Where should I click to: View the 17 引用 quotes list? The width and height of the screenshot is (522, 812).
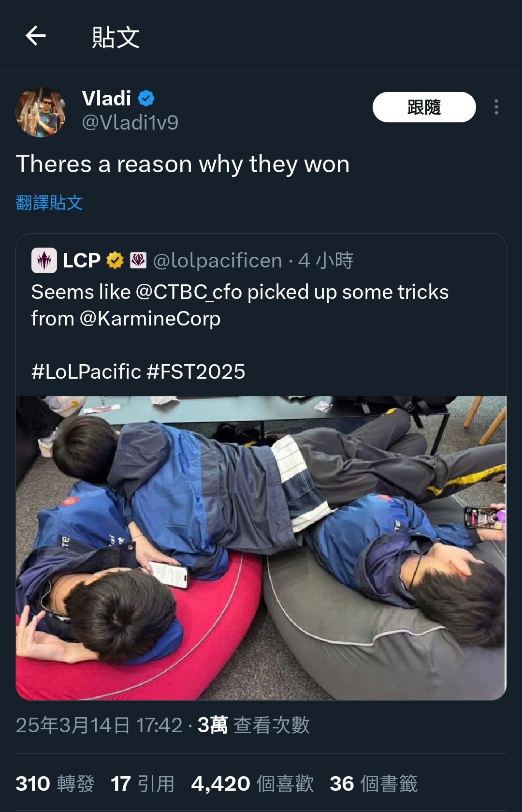pyautogui.click(x=143, y=783)
